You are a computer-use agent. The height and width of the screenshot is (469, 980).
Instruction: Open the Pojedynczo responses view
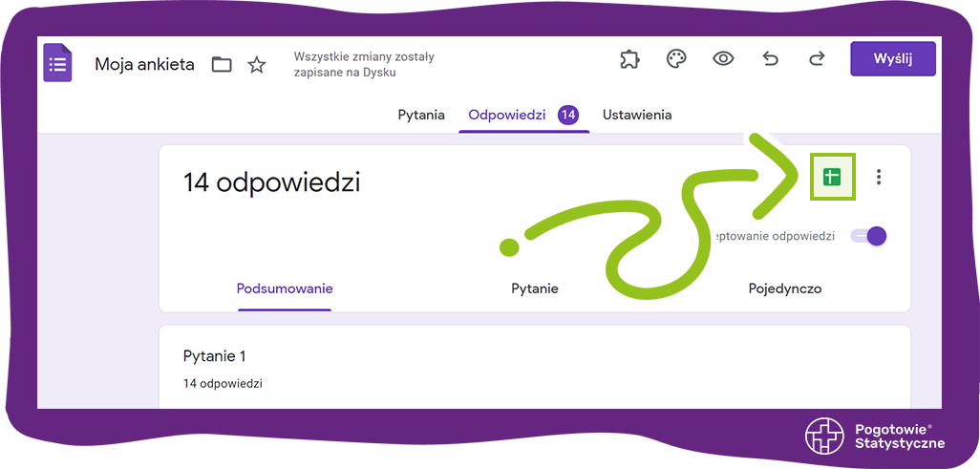[784, 288]
